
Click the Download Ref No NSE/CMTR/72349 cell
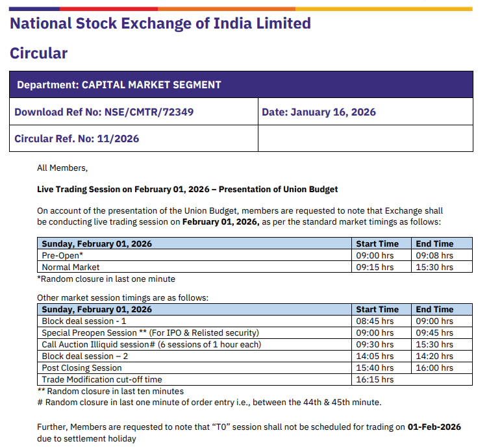tap(104, 112)
